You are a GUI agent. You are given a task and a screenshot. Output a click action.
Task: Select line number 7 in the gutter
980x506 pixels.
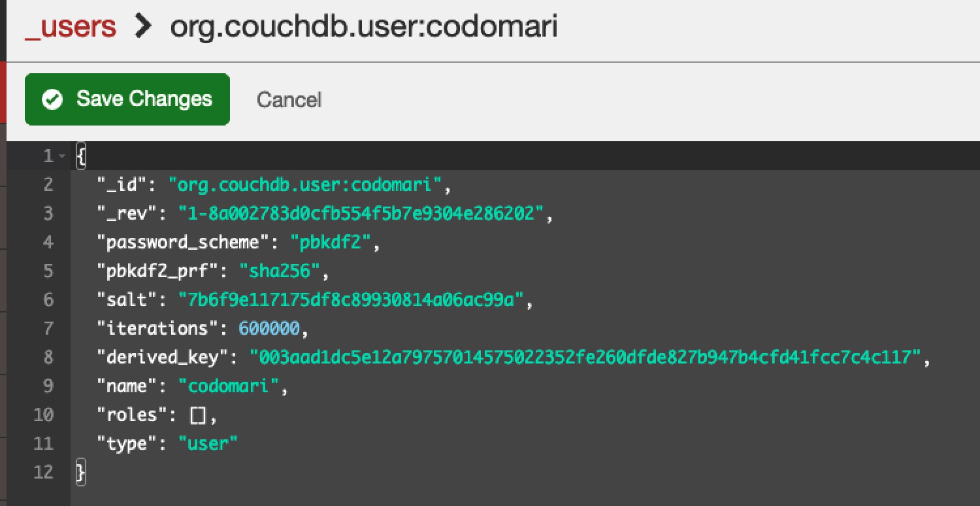[x=48, y=328]
